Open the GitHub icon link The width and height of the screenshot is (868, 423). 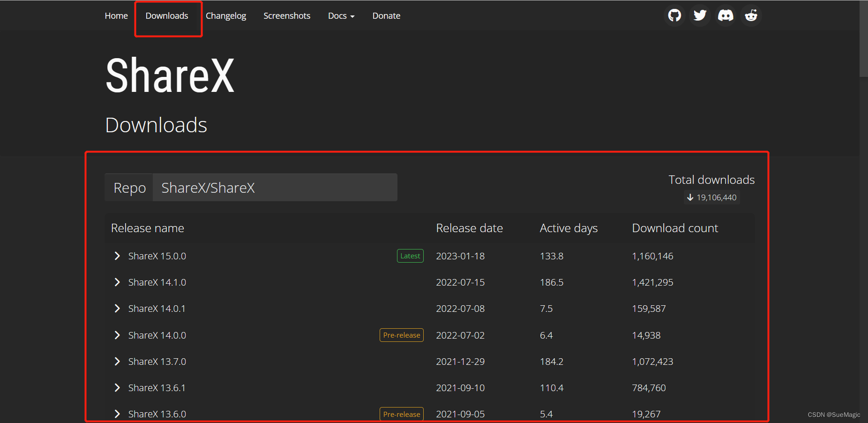click(674, 15)
